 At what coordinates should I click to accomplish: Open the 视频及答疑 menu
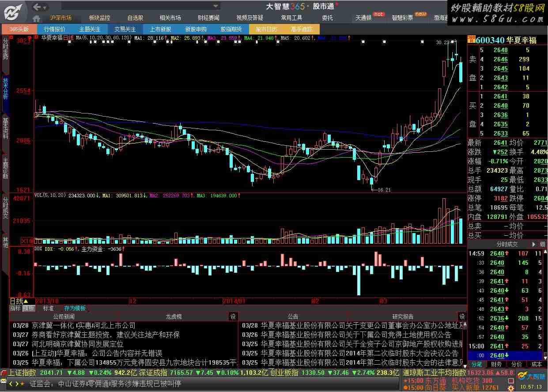[x=249, y=18]
